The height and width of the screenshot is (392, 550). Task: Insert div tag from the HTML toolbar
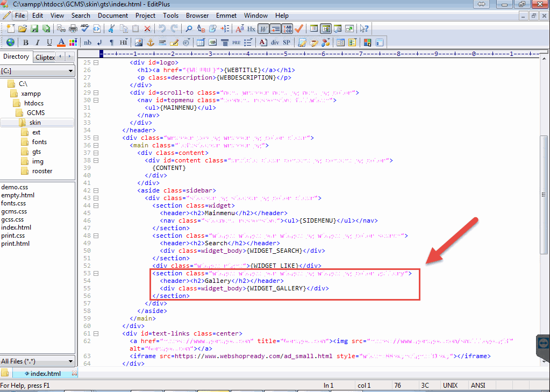coord(275,42)
